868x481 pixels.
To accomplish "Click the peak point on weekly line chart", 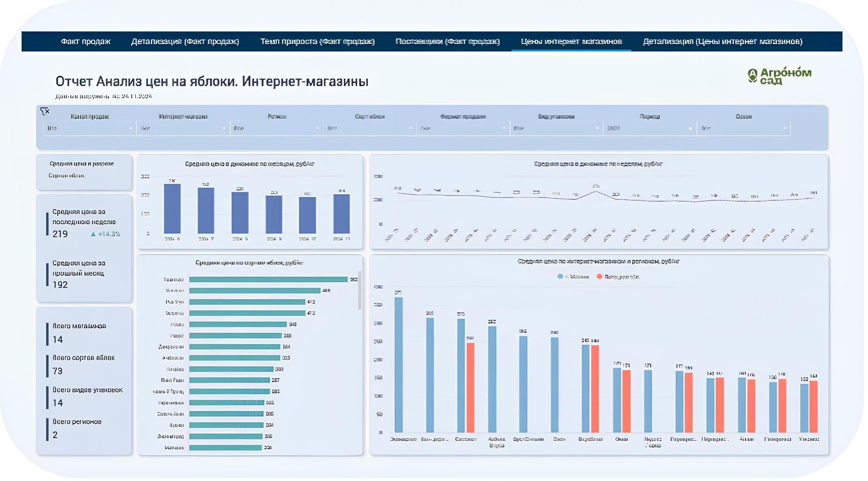I will pyautogui.click(x=595, y=191).
